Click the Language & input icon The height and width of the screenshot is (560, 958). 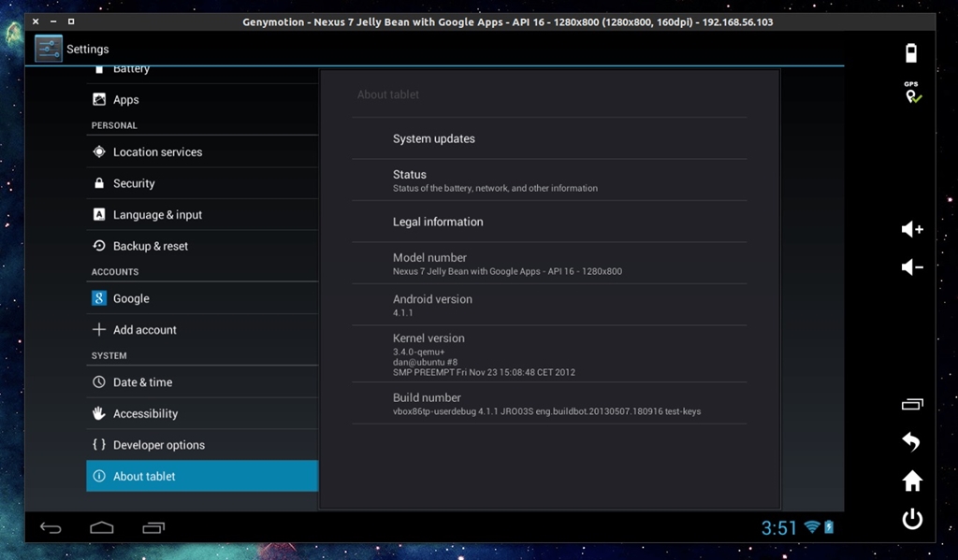(x=99, y=214)
